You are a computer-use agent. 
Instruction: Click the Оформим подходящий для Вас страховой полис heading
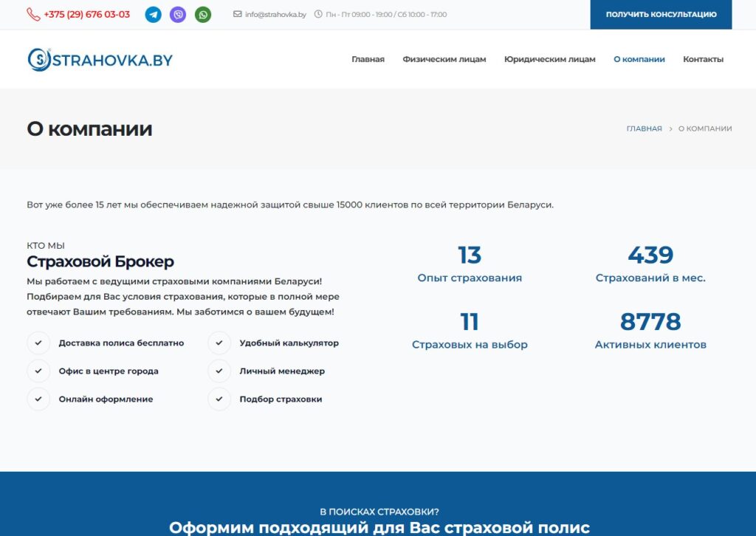pyautogui.click(x=379, y=527)
